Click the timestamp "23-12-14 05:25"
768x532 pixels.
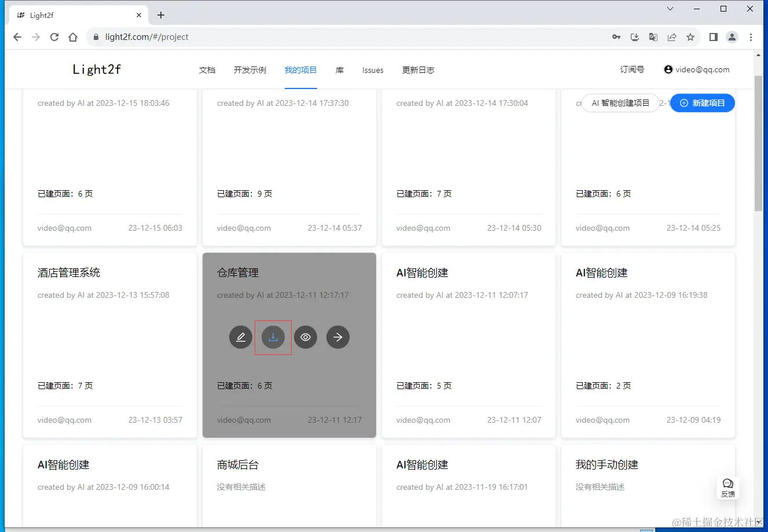pos(693,228)
